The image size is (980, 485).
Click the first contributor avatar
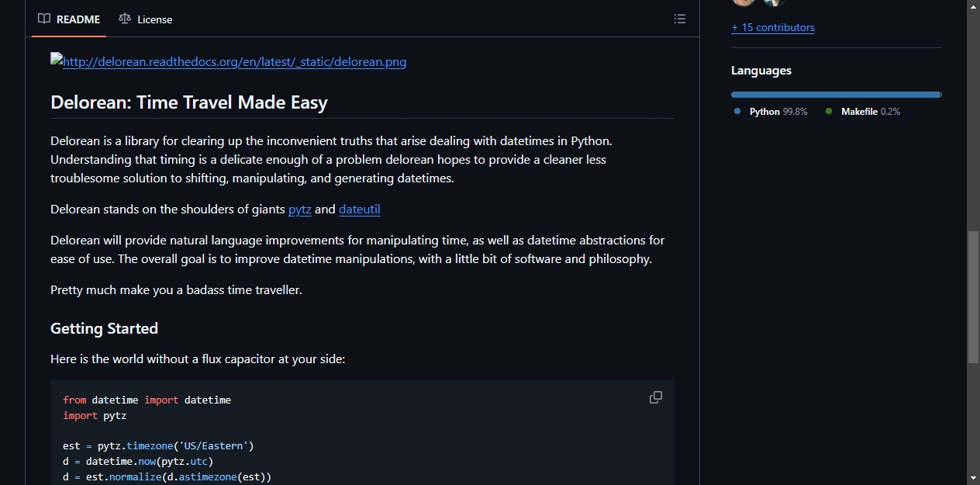[x=744, y=2]
